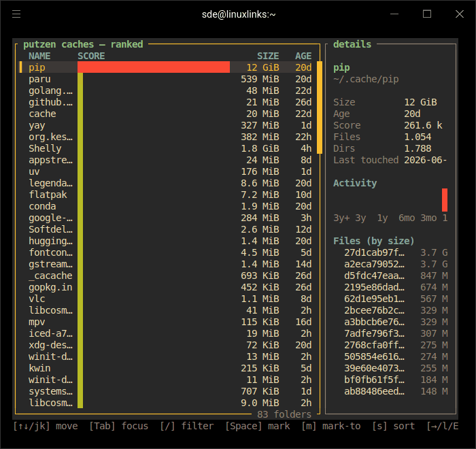Click the Files (by size) heading
Screen dimensions: 476x449
pos(374,241)
